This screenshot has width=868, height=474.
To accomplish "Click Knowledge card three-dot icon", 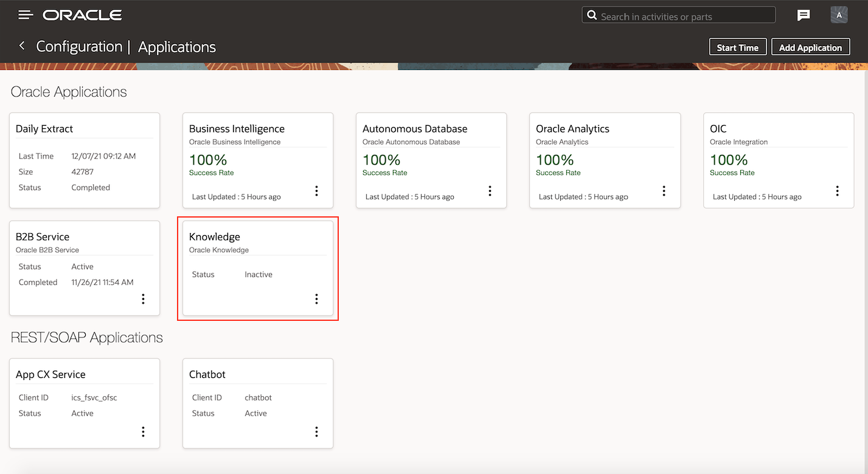I will pos(316,298).
